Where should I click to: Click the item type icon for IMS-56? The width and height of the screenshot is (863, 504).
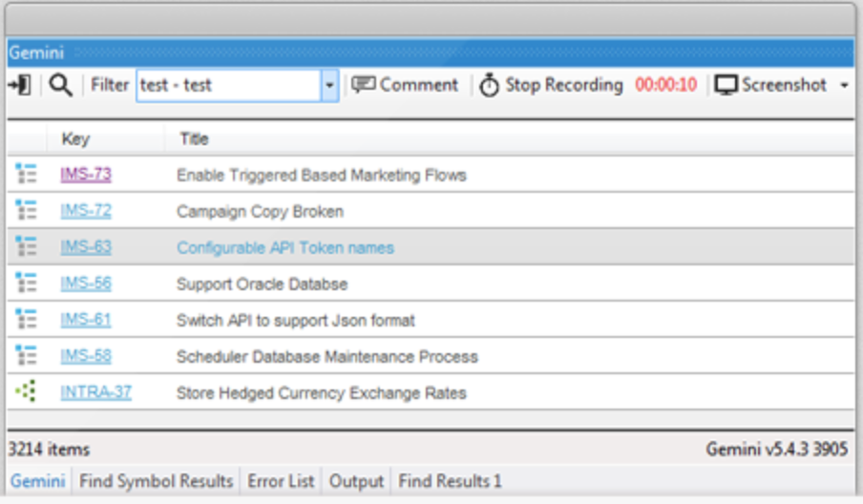[26, 283]
